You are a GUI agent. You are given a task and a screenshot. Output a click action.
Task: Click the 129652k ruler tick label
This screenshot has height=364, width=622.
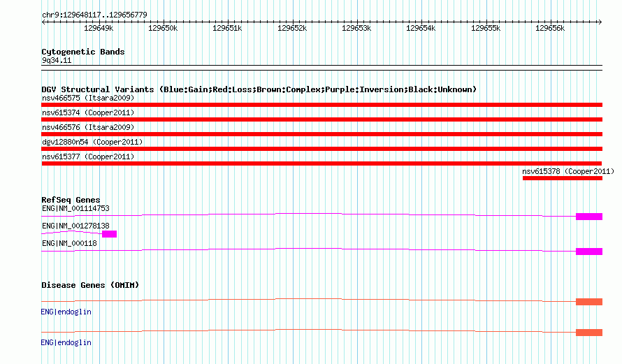tap(292, 28)
